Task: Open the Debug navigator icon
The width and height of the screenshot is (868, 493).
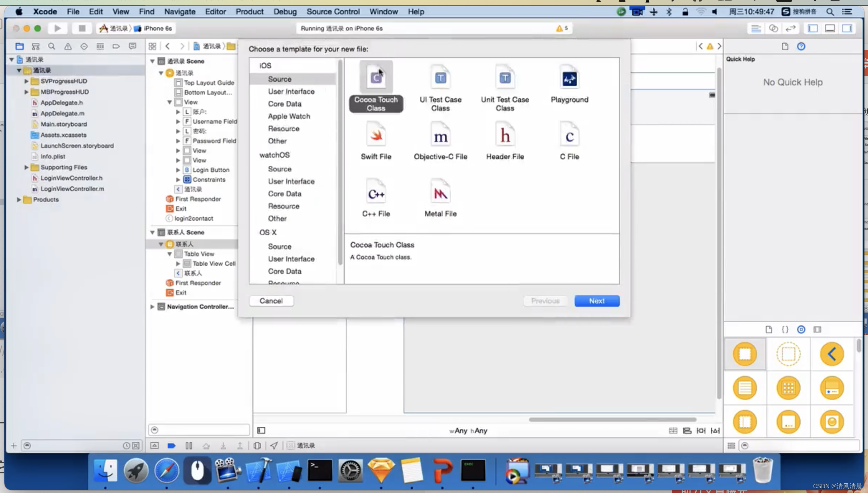Action: 100,46
